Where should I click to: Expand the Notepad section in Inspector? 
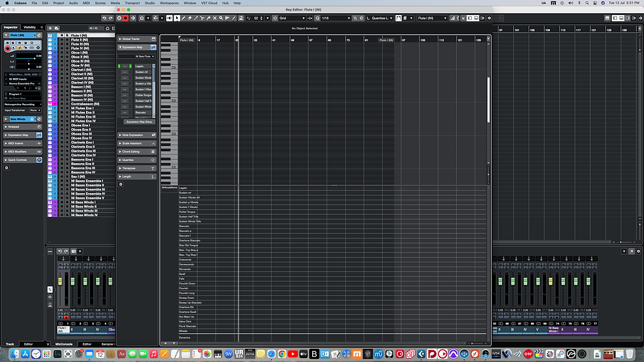[x=6, y=127]
